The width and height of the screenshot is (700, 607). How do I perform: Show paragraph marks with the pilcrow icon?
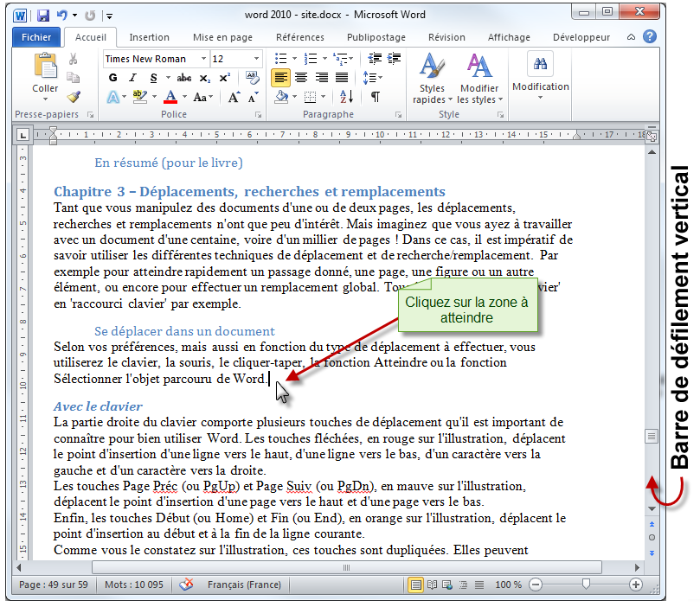coord(375,97)
